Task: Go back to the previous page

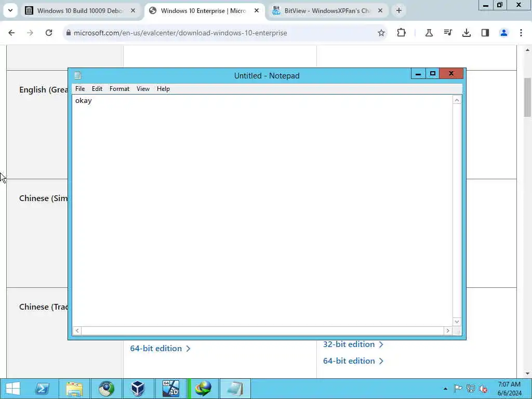Action: click(11, 33)
